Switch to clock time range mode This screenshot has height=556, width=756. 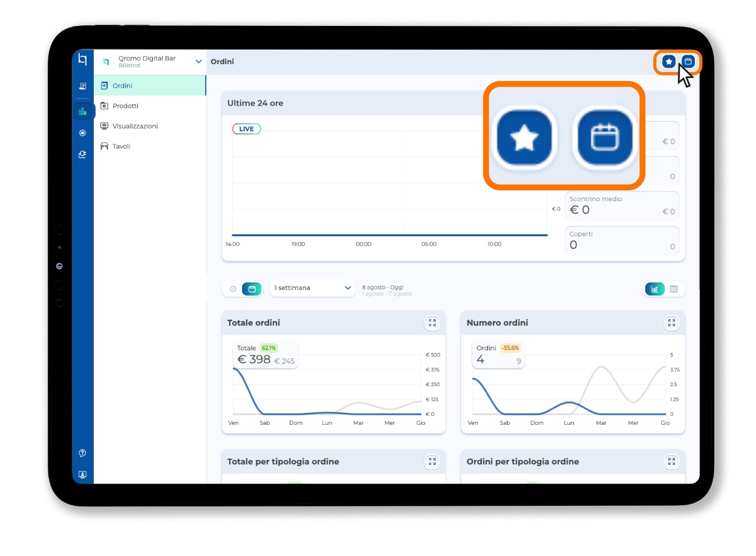(233, 289)
